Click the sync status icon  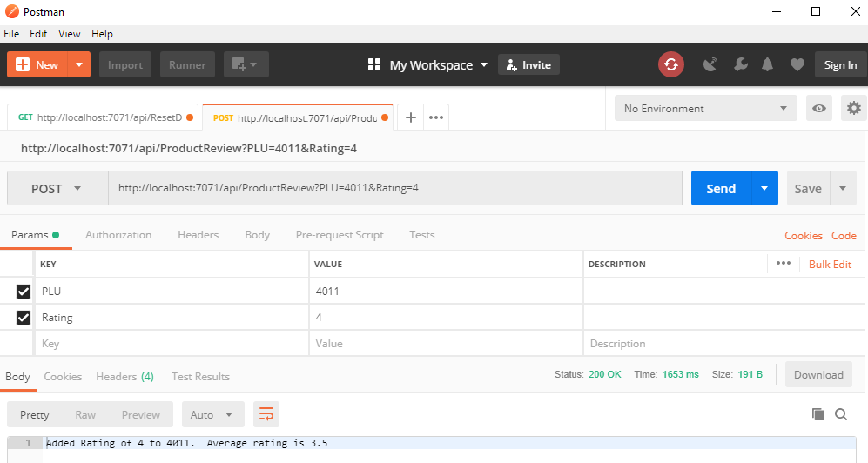671,65
